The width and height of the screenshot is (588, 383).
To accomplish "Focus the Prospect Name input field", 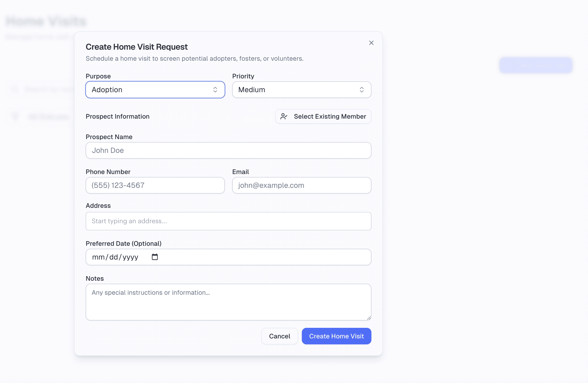I will click(x=228, y=150).
